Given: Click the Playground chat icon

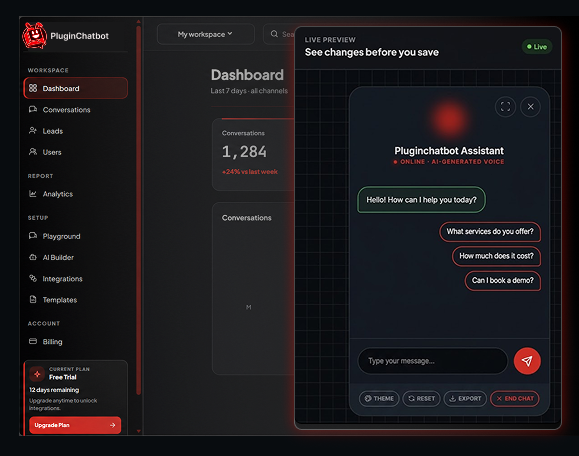Looking at the screenshot, I should pos(33,236).
